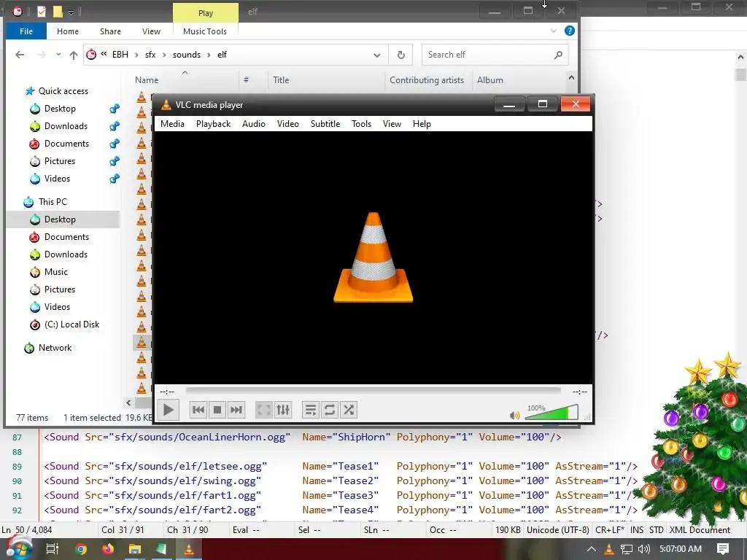The width and height of the screenshot is (747, 560).
Task: Open (C:) Local Disk drive
Action: point(71,324)
